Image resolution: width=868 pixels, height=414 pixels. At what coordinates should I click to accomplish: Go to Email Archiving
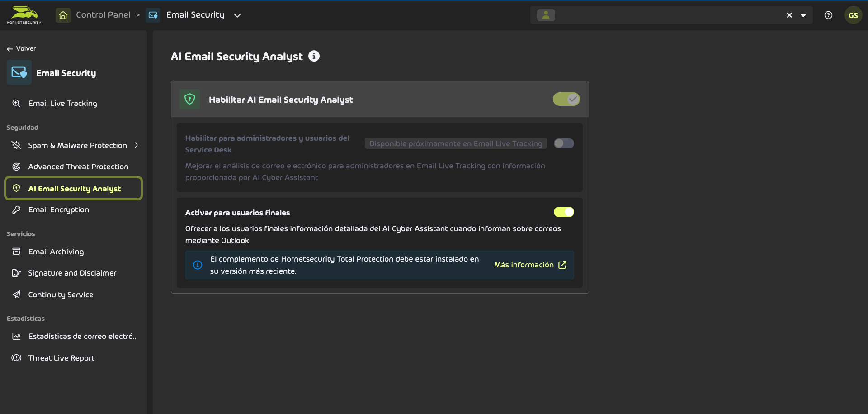coord(56,252)
